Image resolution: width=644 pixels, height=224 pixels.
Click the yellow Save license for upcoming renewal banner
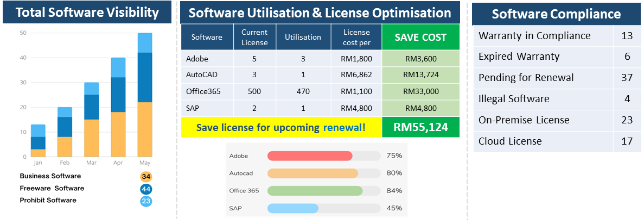[282, 127]
